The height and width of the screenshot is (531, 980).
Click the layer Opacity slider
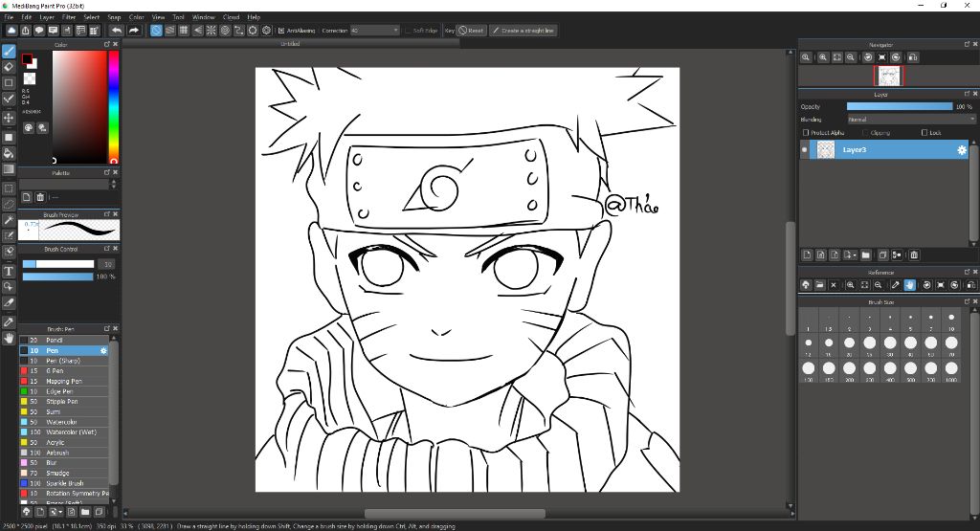coord(900,107)
